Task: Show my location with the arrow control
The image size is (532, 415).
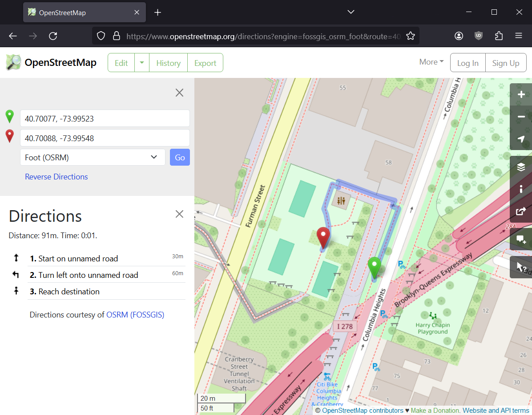Action: pyautogui.click(x=521, y=139)
